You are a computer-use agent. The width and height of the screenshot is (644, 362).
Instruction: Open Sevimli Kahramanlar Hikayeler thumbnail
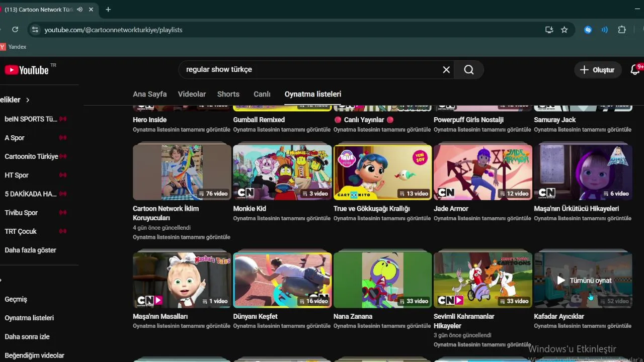482,280
